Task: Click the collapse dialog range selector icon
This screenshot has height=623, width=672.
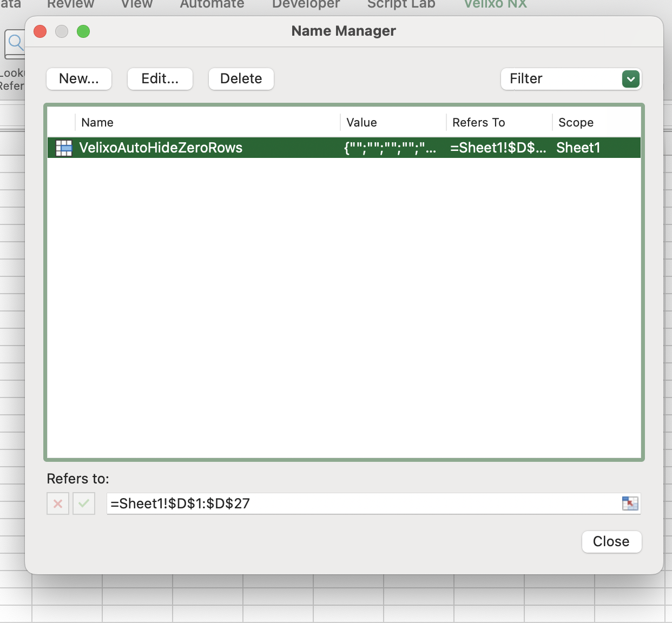Action: [630, 503]
